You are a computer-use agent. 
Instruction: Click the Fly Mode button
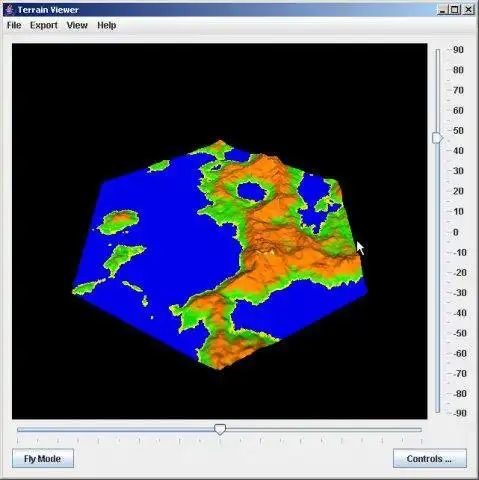pyautogui.click(x=43, y=459)
